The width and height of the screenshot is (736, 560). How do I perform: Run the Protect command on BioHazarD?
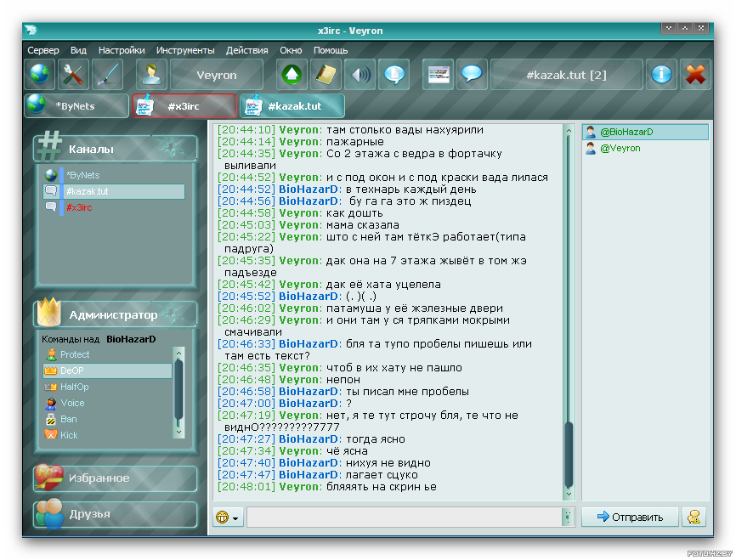point(107,354)
